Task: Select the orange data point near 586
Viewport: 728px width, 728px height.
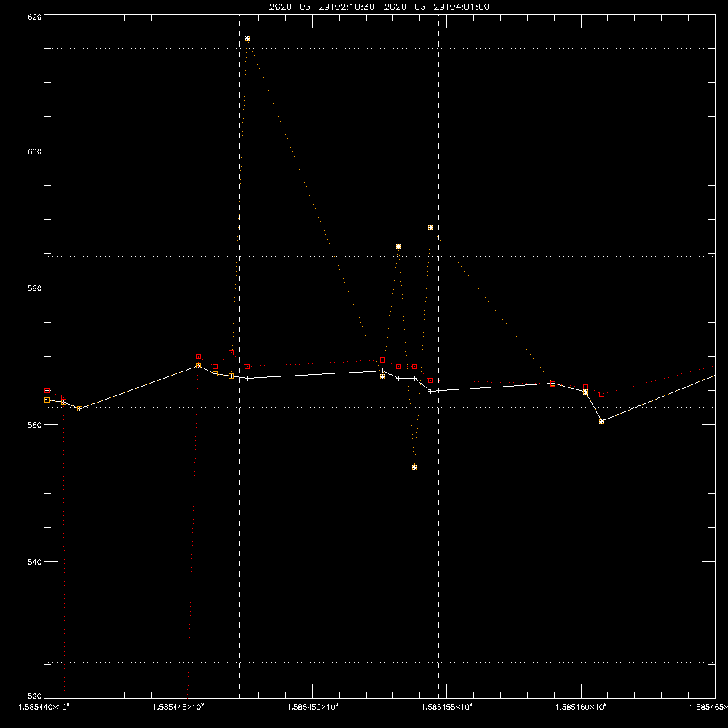Action: (398, 247)
